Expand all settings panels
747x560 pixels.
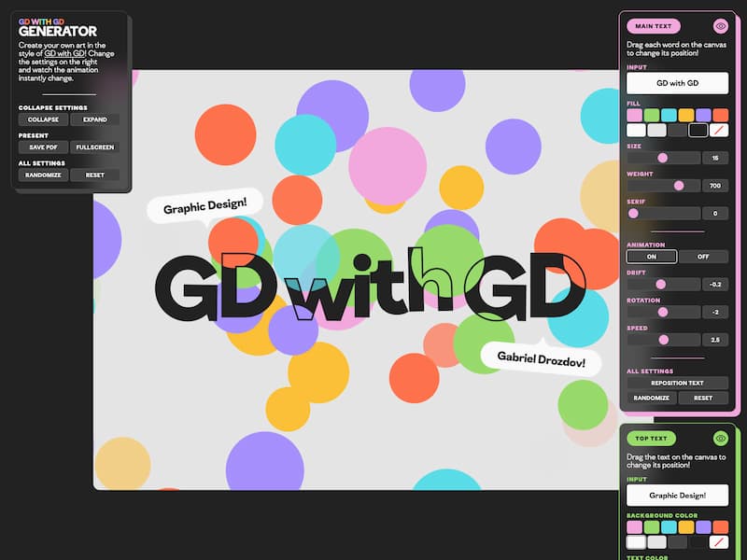click(x=94, y=119)
